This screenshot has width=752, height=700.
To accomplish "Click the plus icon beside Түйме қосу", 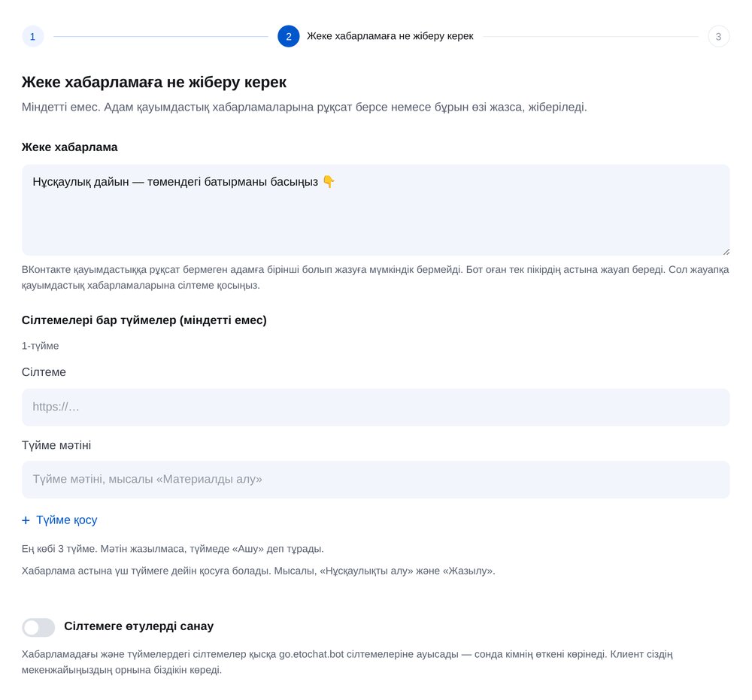I will click(26, 520).
